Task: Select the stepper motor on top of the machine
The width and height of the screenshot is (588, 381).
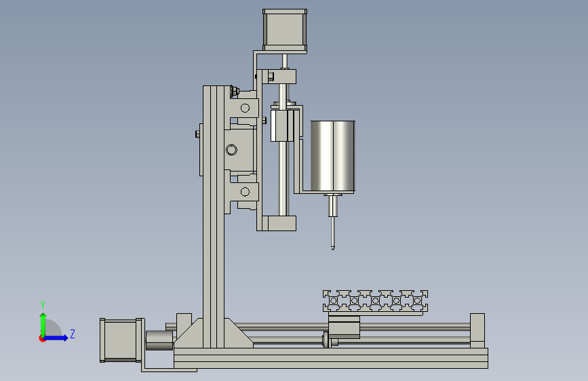Action: tap(285, 30)
